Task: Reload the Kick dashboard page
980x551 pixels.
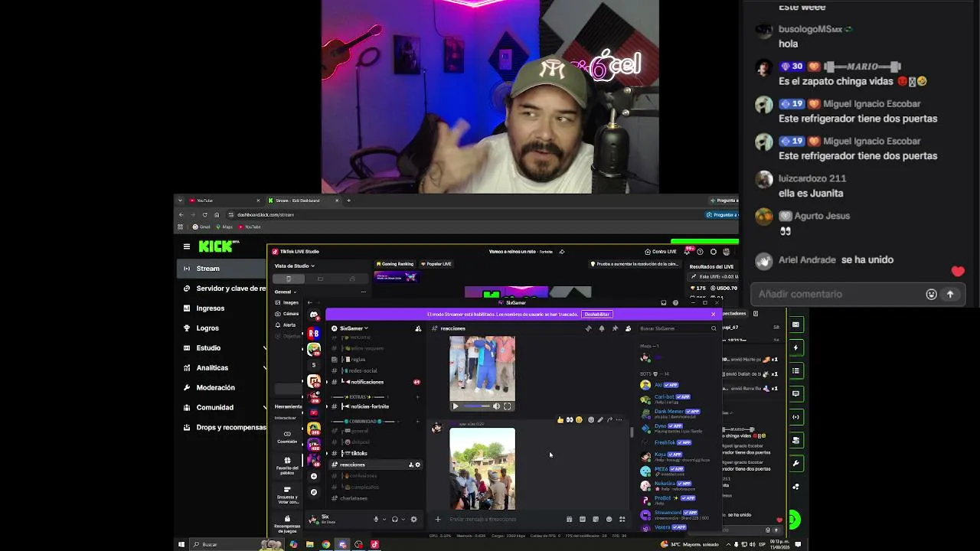Action: (204, 215)
